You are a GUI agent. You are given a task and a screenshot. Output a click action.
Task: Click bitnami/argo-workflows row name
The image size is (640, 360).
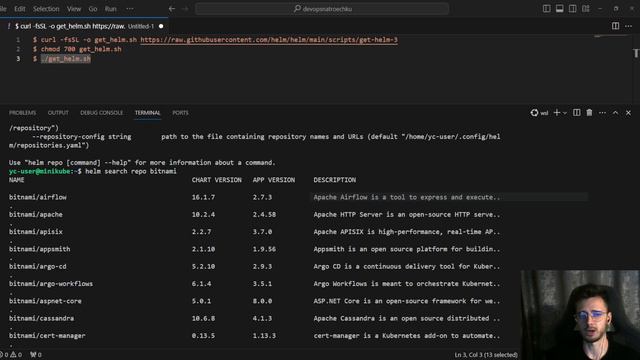(x=51, y=284)
